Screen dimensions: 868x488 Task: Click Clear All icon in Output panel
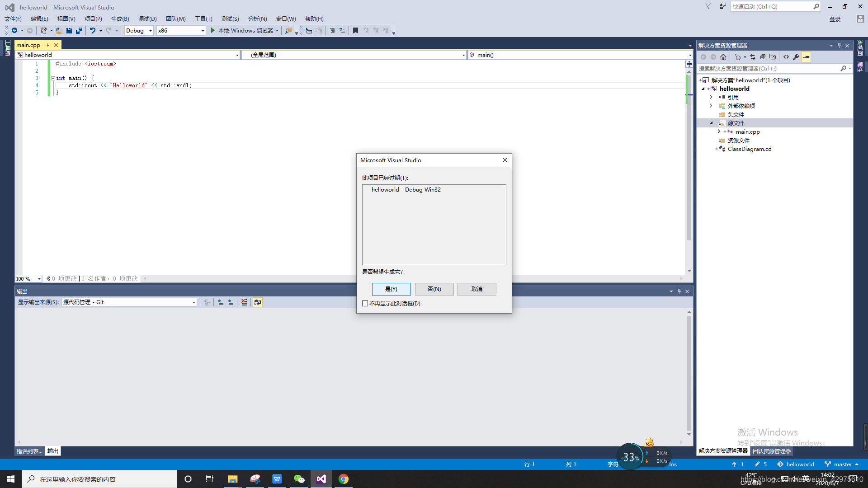pos(244,302)
